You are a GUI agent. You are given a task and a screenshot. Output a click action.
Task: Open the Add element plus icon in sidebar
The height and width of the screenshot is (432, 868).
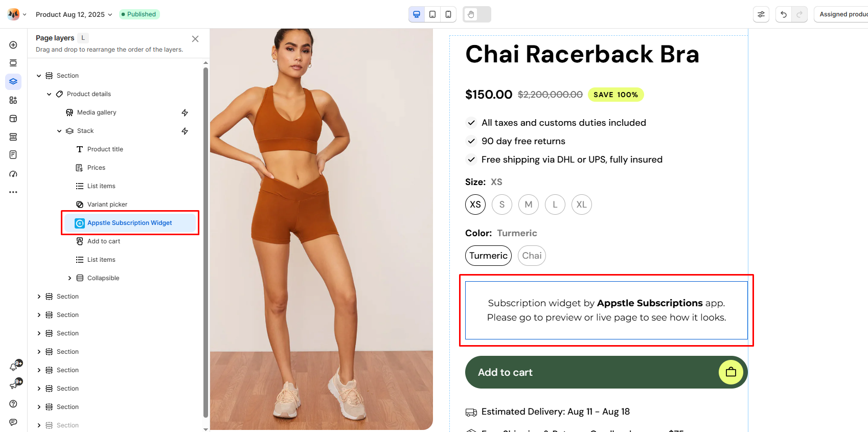click(13, 45)
